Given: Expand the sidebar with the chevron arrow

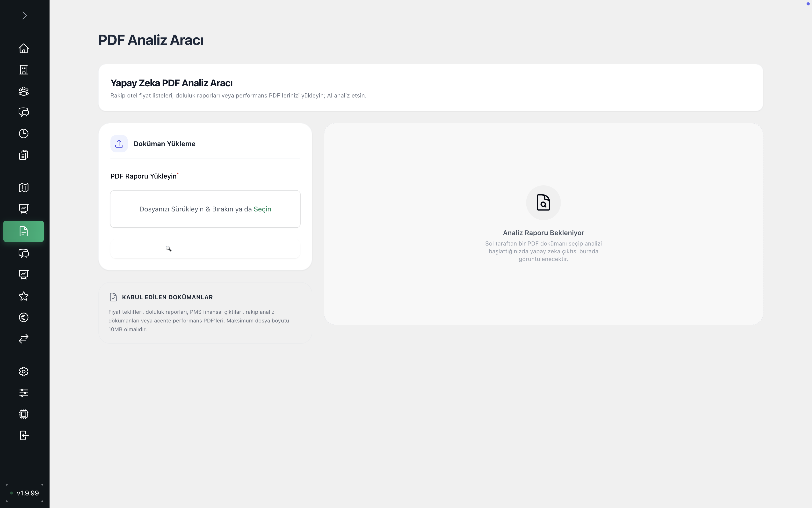Looking at the screenshot, I should pos(24,15).
